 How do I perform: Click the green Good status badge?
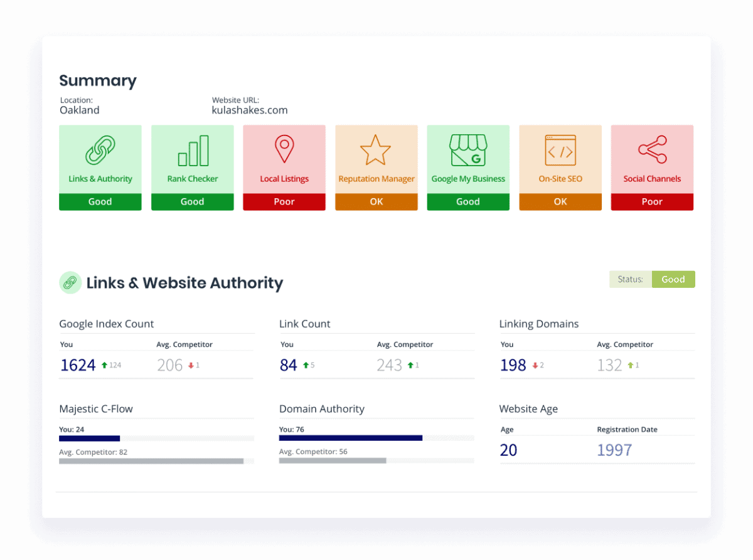pyautogui.click(x=673, y=280)
